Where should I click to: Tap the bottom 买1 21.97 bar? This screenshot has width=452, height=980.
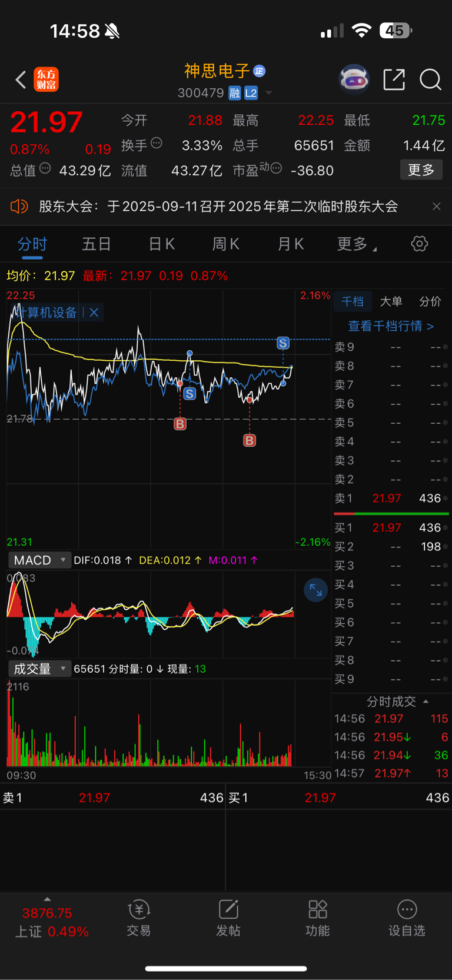pyautogui.click(x=339, y=798)
